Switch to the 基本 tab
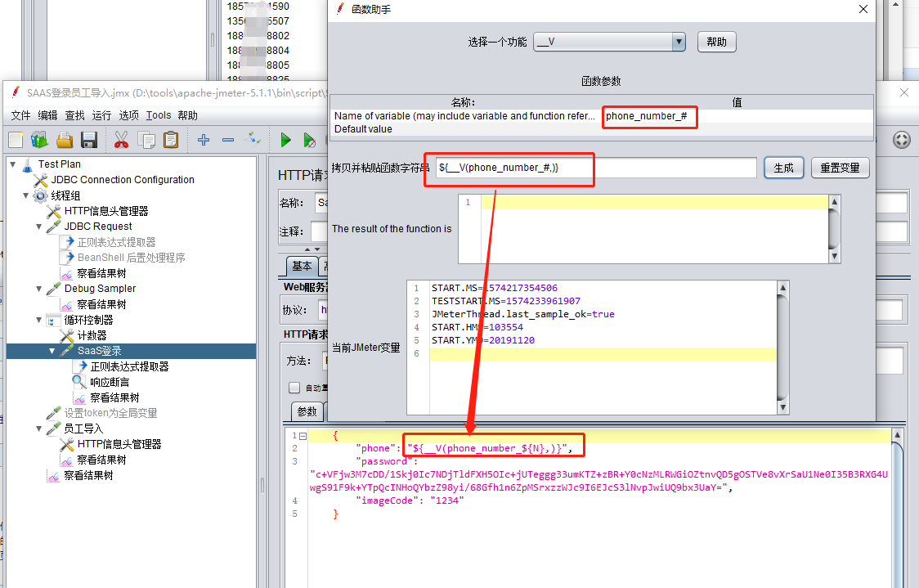The height and width of the screenshot is (588, 919). [302, 266]
